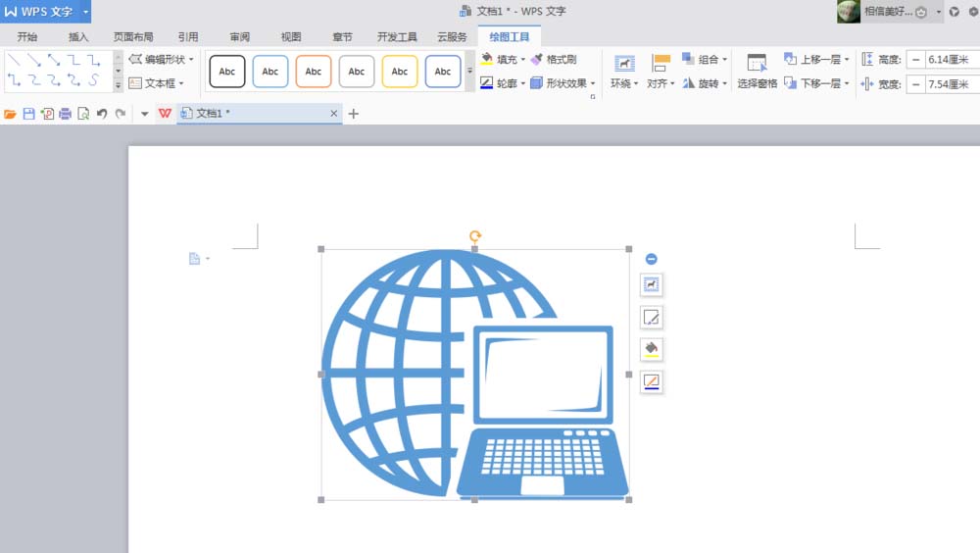980x553 pixels.
Task: Apply the yellow-outlined Abc shape style
Action: pos(400,72)
